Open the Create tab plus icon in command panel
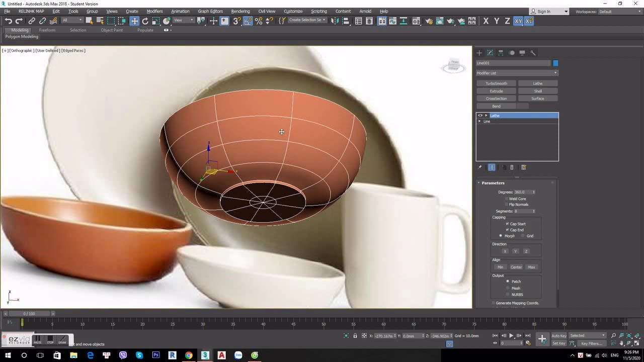Screen dimensions: 644x362 [x=479, y=53]
